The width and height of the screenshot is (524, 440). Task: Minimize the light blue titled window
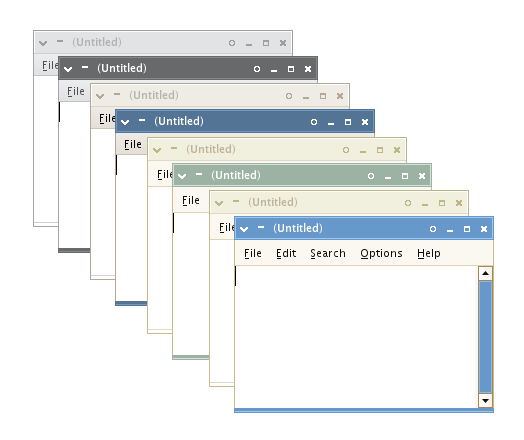[x=450, y=231]
